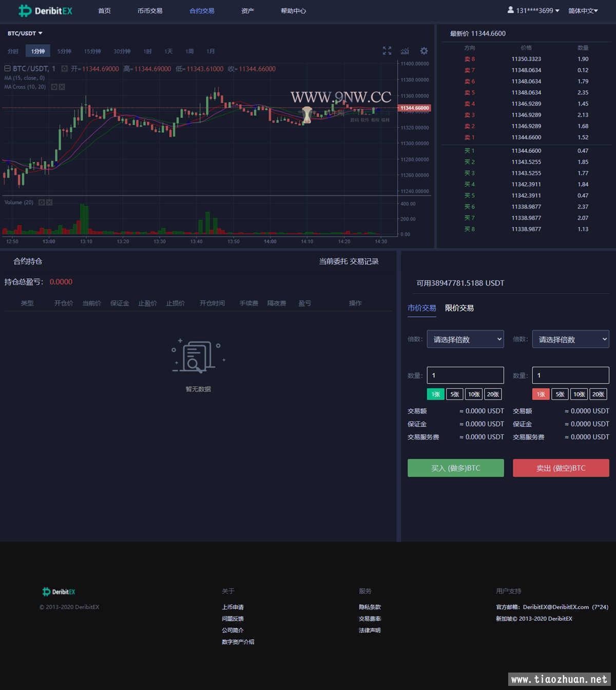This screenshot has width=616, height=690.
Task: Open the 数字资产介绍 footer link
Action: [x=238, y=642]
